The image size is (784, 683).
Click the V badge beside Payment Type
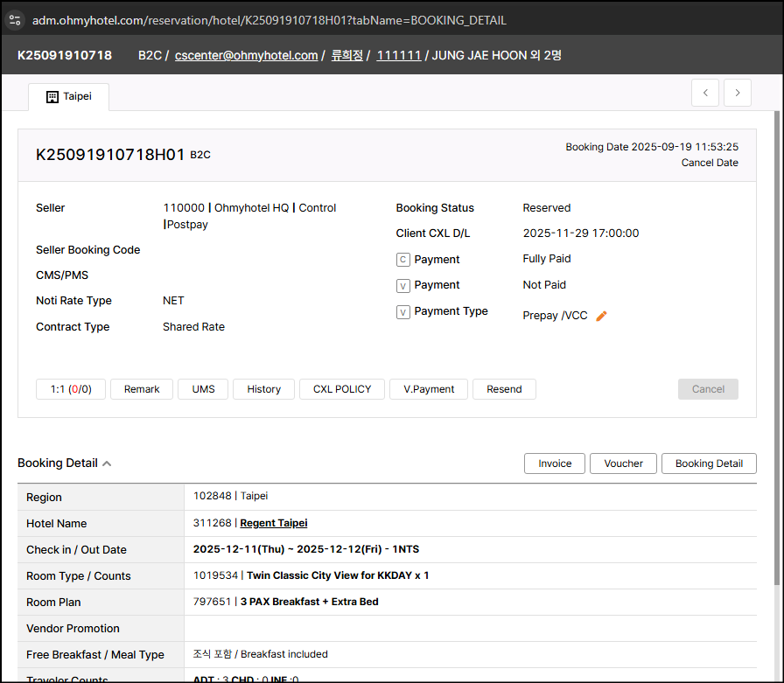(403, 311)
